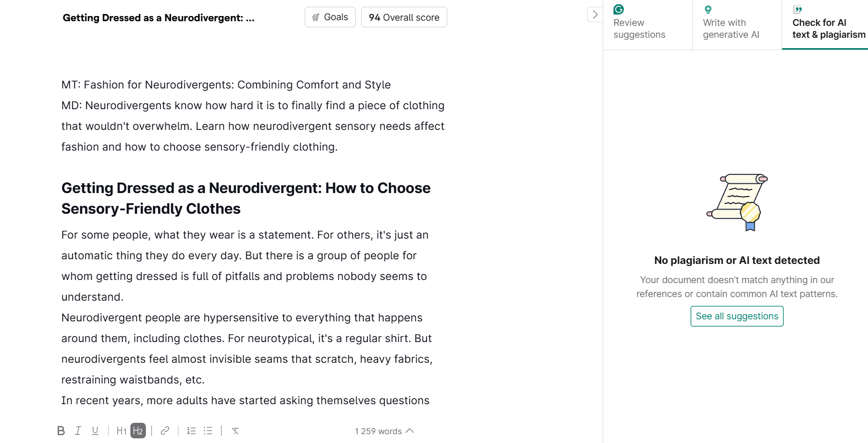Click See all suggestions button
This screenshot has height=443, width=868.
[x=737, y=316]
